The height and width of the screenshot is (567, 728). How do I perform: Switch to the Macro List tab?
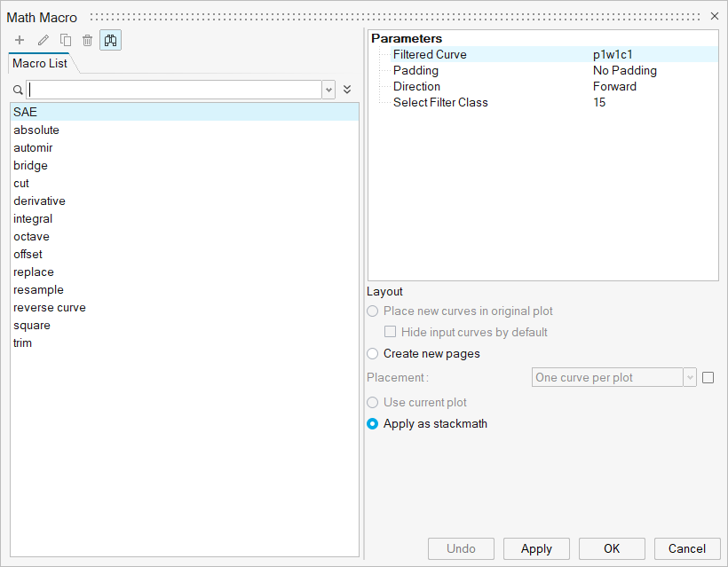[40, 64]
